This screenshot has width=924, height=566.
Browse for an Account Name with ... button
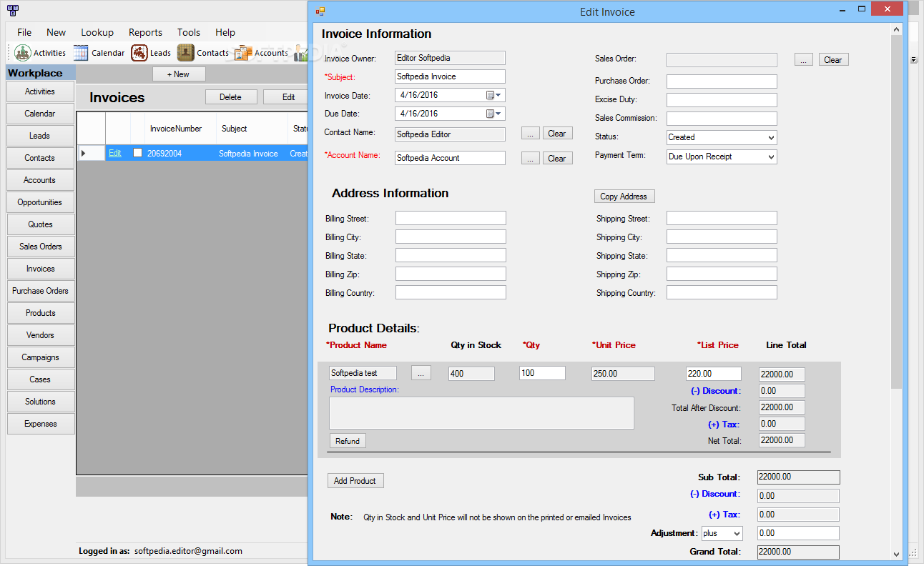(x=530, y=159)
